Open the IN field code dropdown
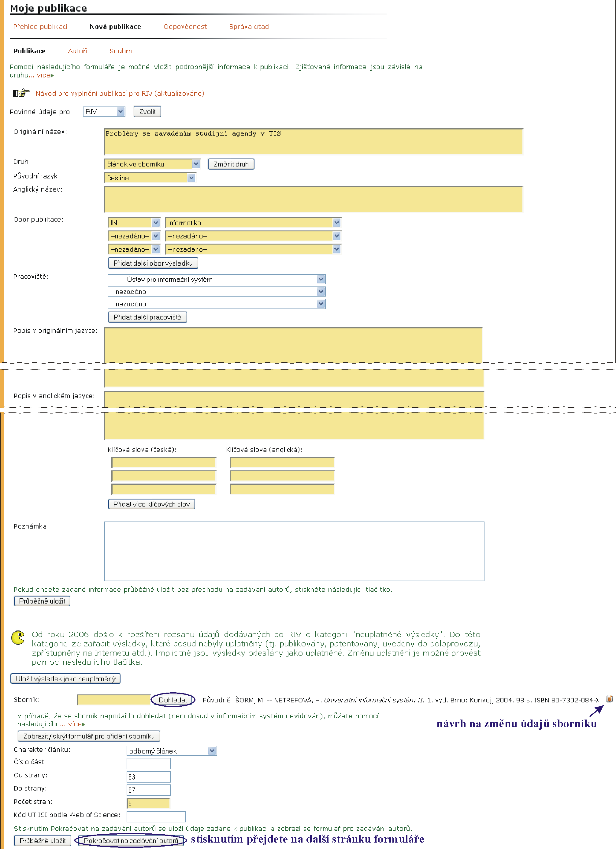616x849 pixels. [134, 223]
